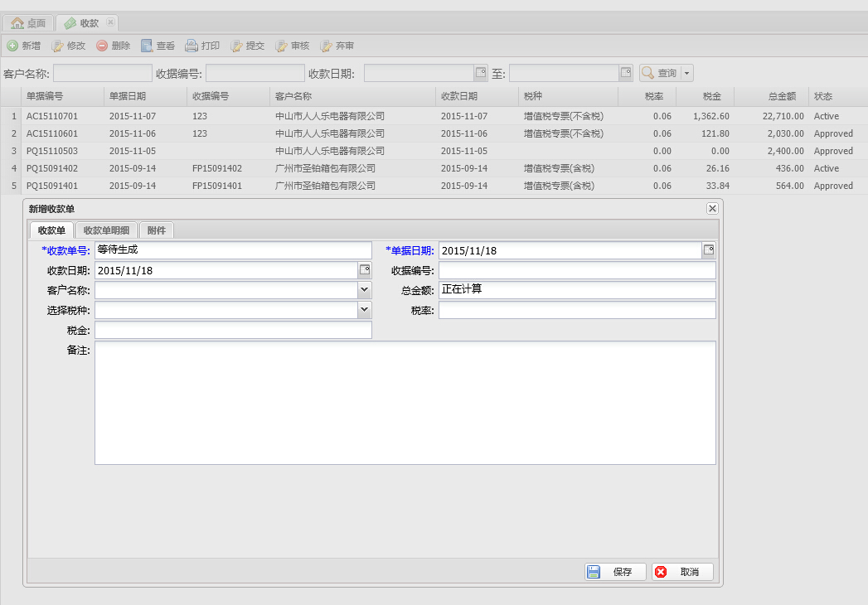Close the 收款 tab
The height and width of the screenshot is (605, 868).
pos(111,22)
